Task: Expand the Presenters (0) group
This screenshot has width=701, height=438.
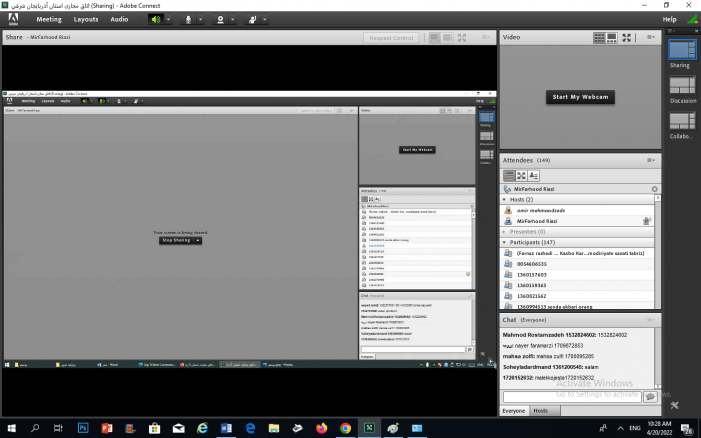Action: 504,231
